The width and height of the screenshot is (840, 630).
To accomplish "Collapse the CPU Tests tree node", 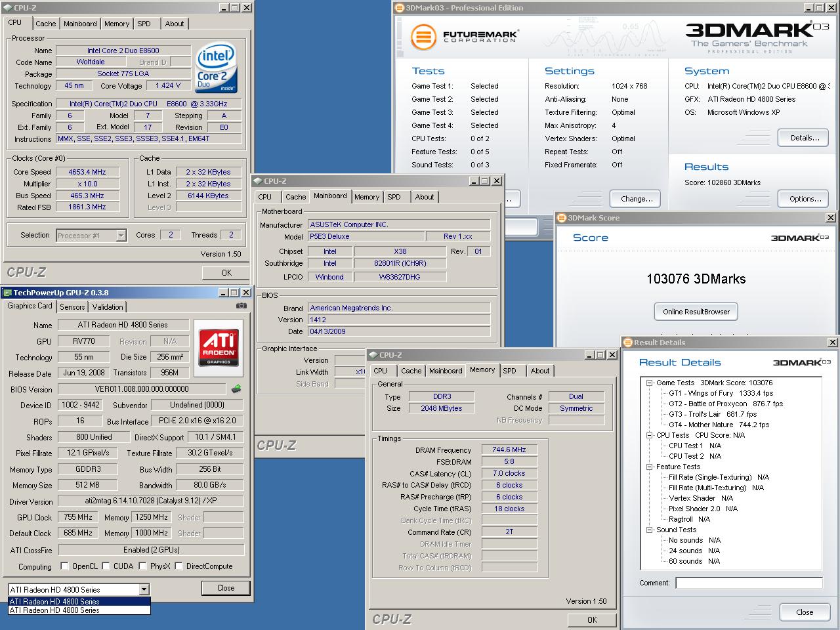I will [x=649, y=435].
